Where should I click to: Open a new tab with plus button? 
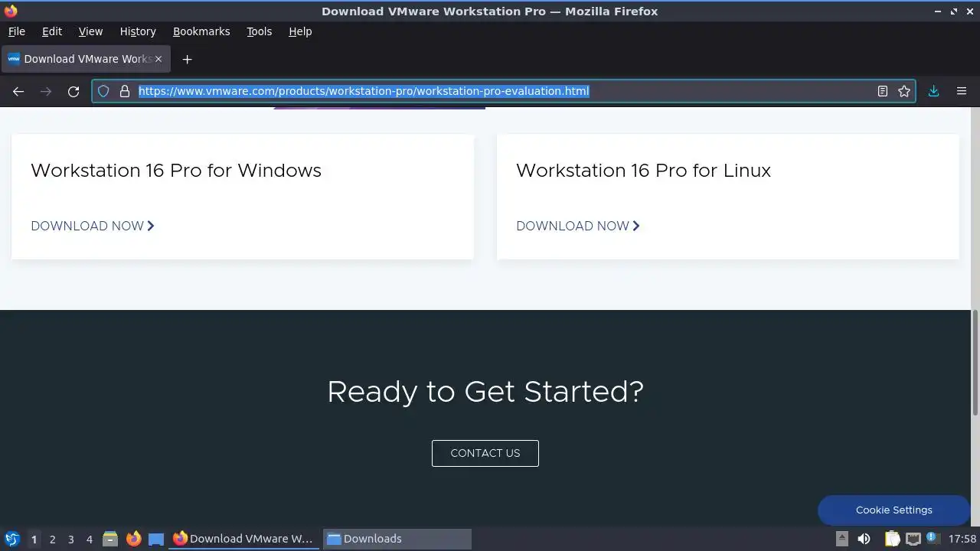[187, 59]
